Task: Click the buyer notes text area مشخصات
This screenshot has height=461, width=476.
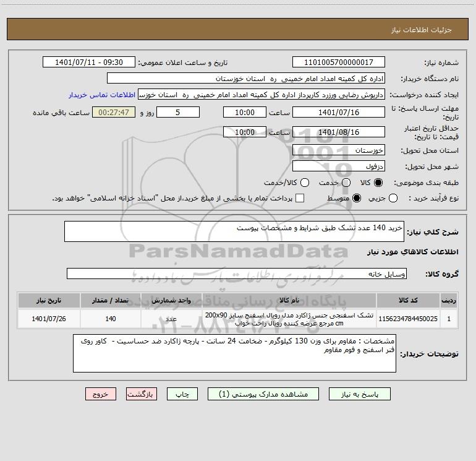Action: point(234,353)
